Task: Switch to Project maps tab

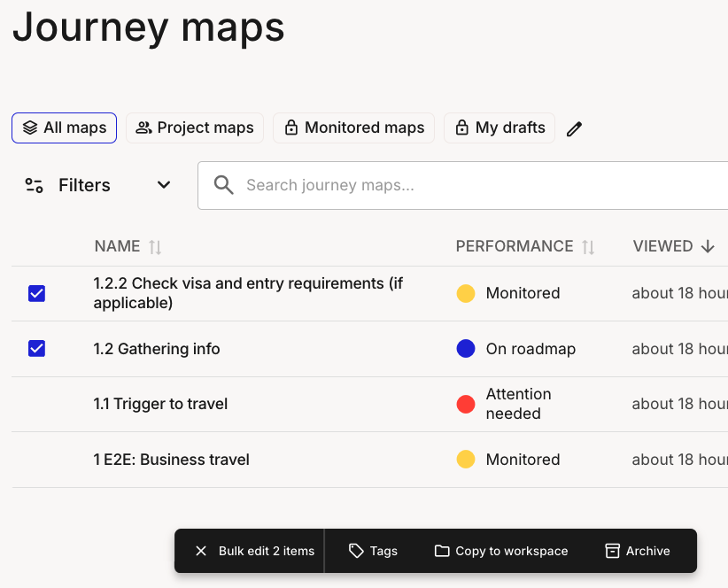Action: click(x=195, y=128)
